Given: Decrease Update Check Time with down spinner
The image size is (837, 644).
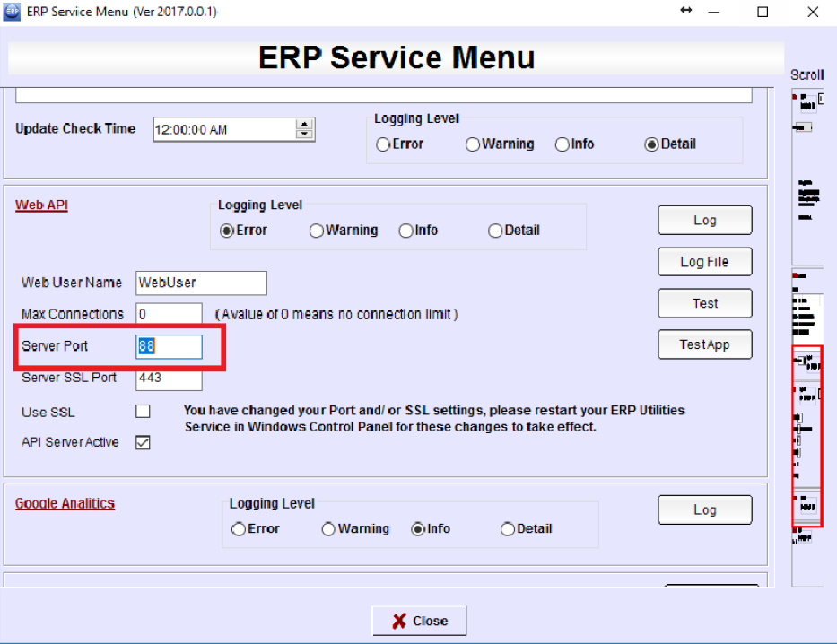Looking at the screenshot, I should pyautogui.click(x=304, y=134).
